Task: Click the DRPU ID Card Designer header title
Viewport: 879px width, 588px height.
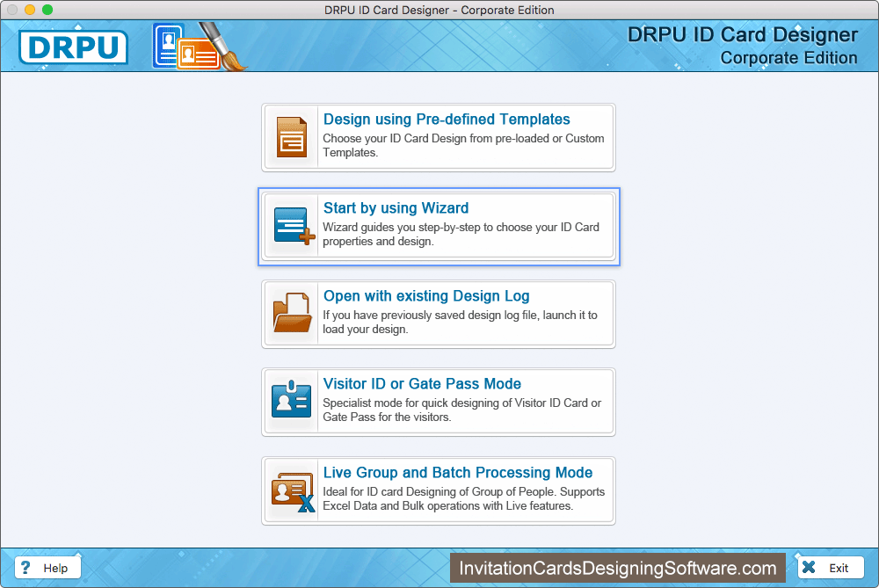Action: point(742,35)
